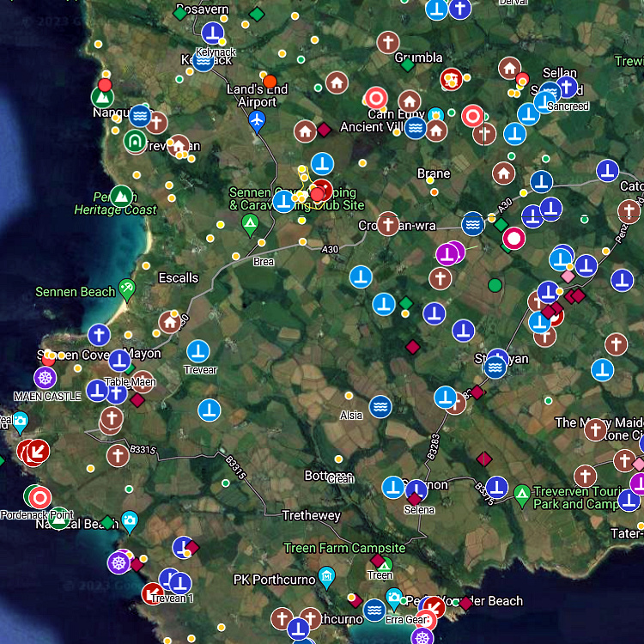Screen dimensions: 644x644
Task: Select the Sennen Beach green marker
Action: tap(127, 289)
